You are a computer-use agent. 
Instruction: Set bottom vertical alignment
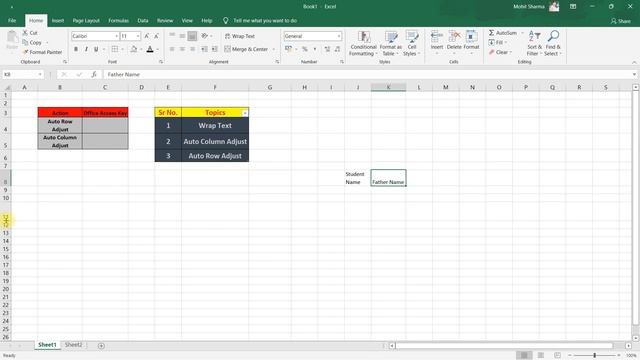[192, 36]
